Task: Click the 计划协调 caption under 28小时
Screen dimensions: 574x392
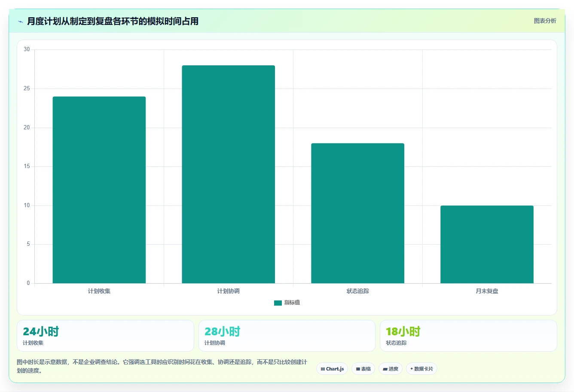Action: (215, 343)
